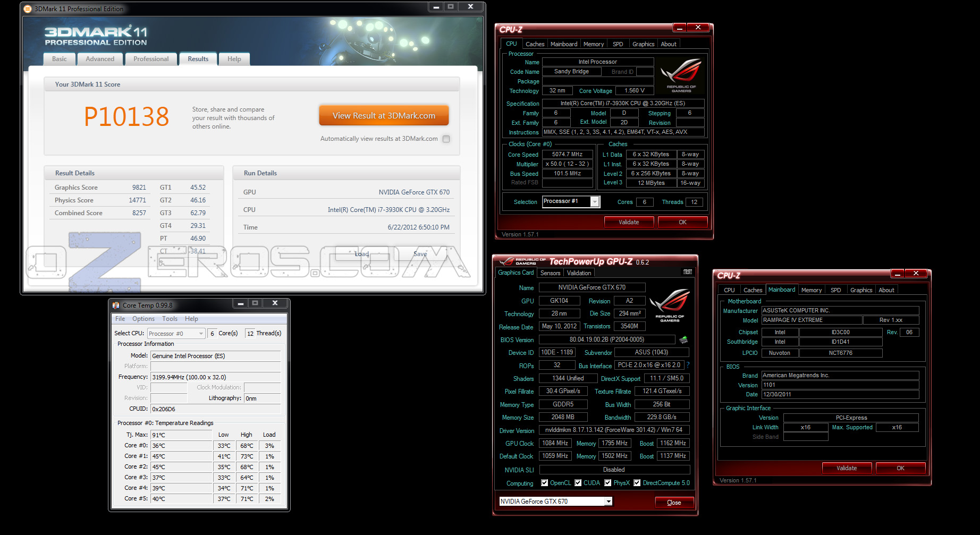Viewport: 980px width, 535px height.
Task: Click the BIOS Date field 12/30/2011
Action: (840, 395)
